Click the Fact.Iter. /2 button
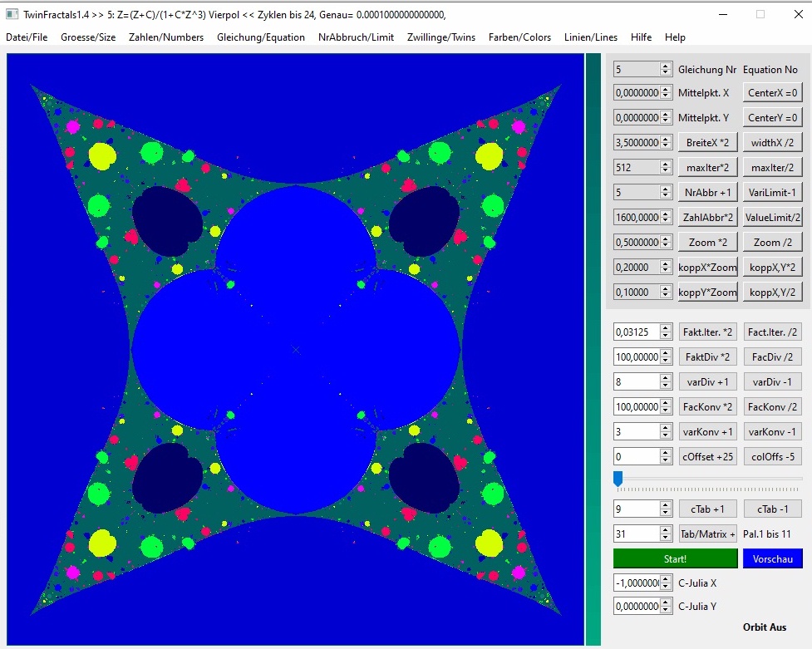The image size is (812, 649). tap(773, 332)
